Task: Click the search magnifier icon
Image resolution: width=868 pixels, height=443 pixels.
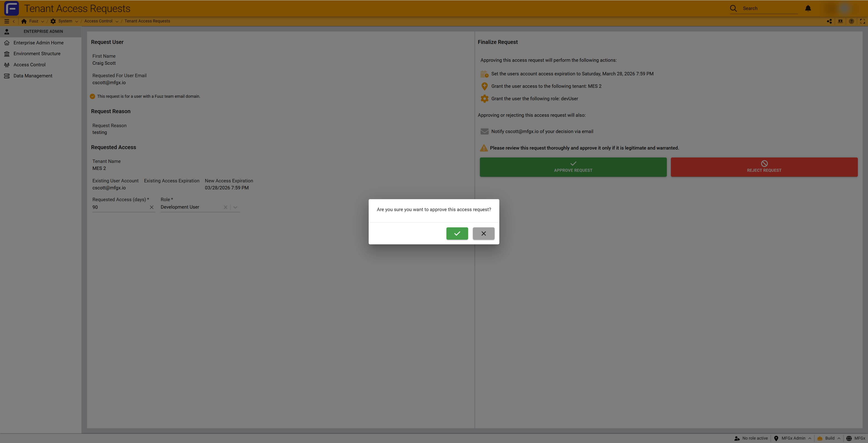Action: [733, 8]
